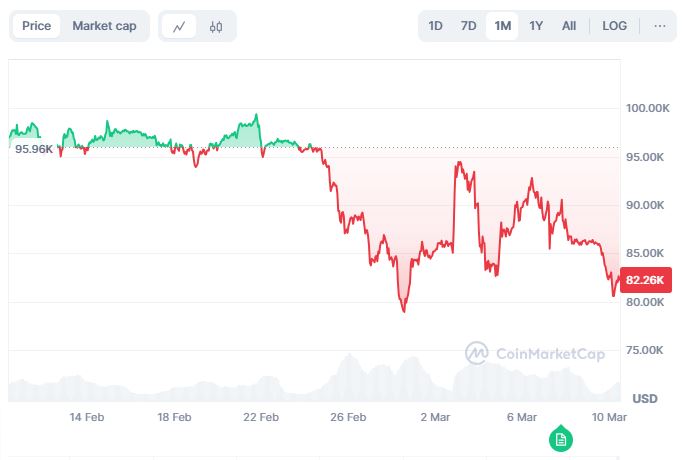Click the USD currency label
Image resolution: width=685 pixels, height=460 pixels.
point(645,398)
